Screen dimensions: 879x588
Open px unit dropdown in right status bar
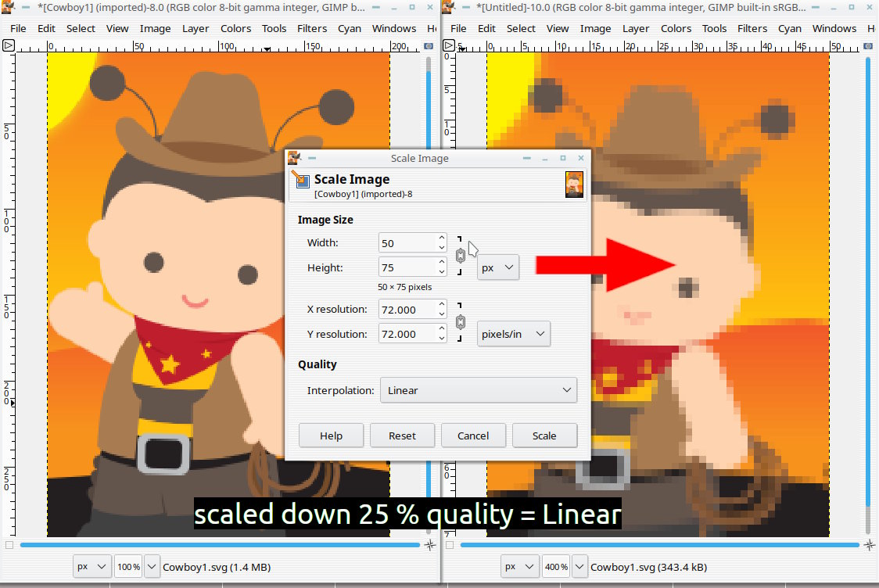520,567
